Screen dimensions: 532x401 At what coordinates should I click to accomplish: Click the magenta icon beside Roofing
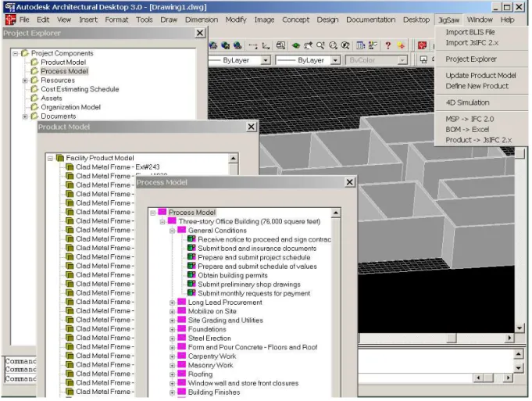click(182, 374)
